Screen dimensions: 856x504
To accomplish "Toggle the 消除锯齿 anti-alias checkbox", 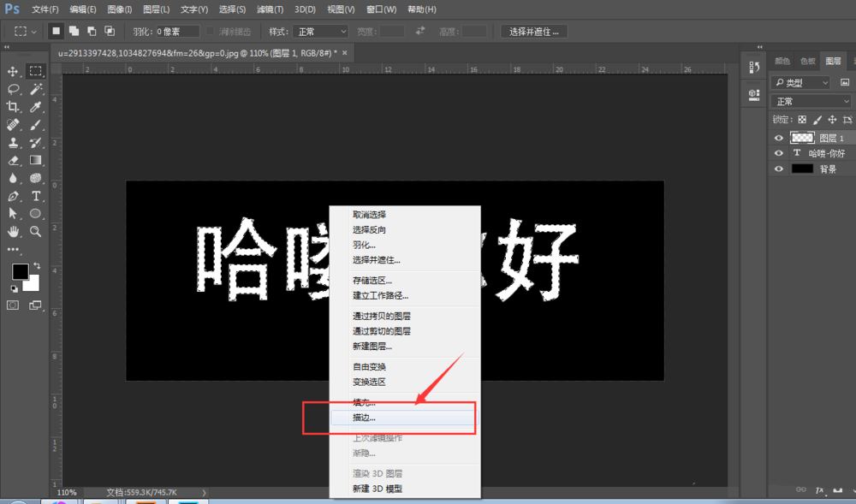I will point(210,32).
